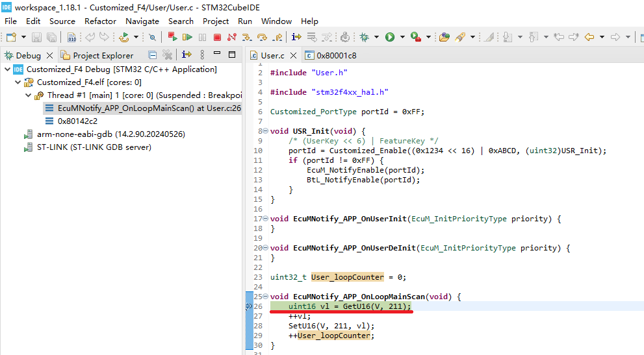Viewport: 644px width, 355px height.
Task: Open the Refactor menu
Action: pos(101,21)
